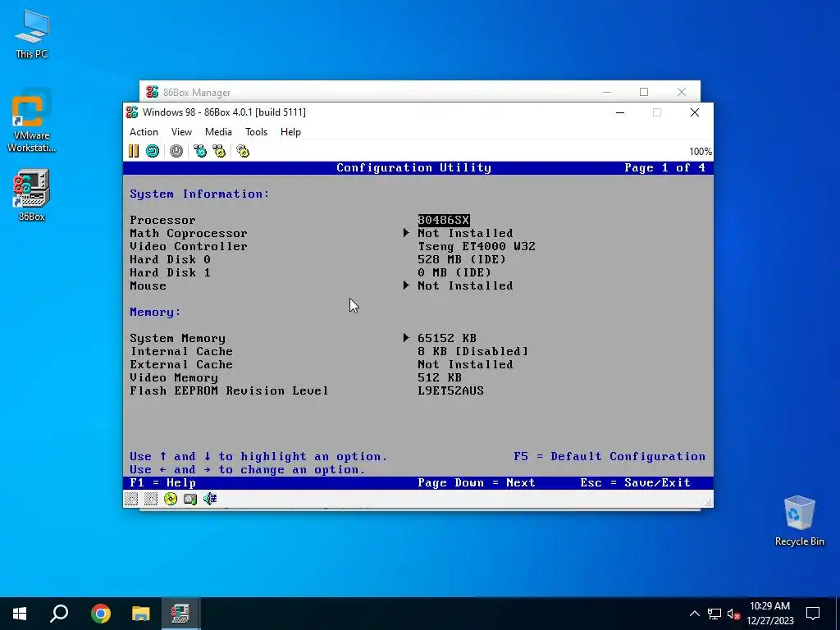Image resolution: width=840 pixels, height=630 pixels.
Task: Click the Tseng ET4000 W32 value
Action: [x=477, y=246]
